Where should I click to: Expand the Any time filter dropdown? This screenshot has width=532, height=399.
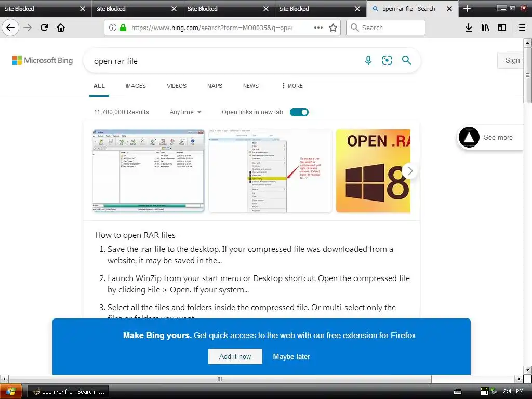[x=185, y=112]
